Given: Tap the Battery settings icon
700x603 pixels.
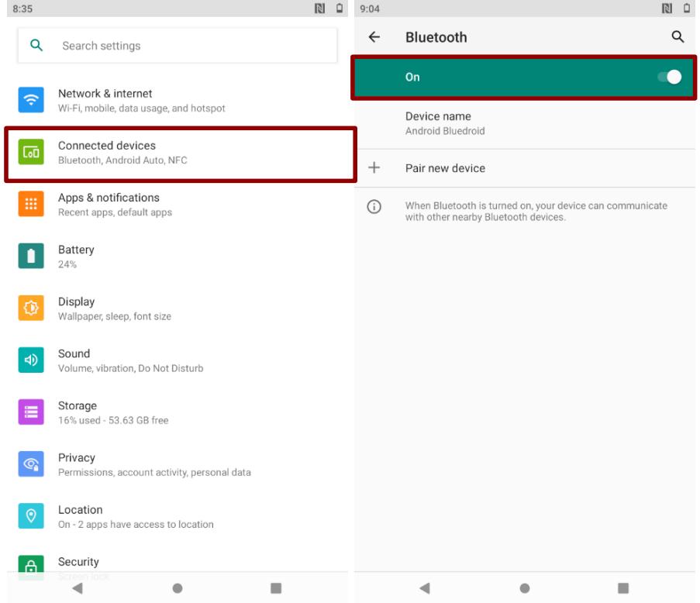Looking at the screenshot, I should (x=31, y=257).
